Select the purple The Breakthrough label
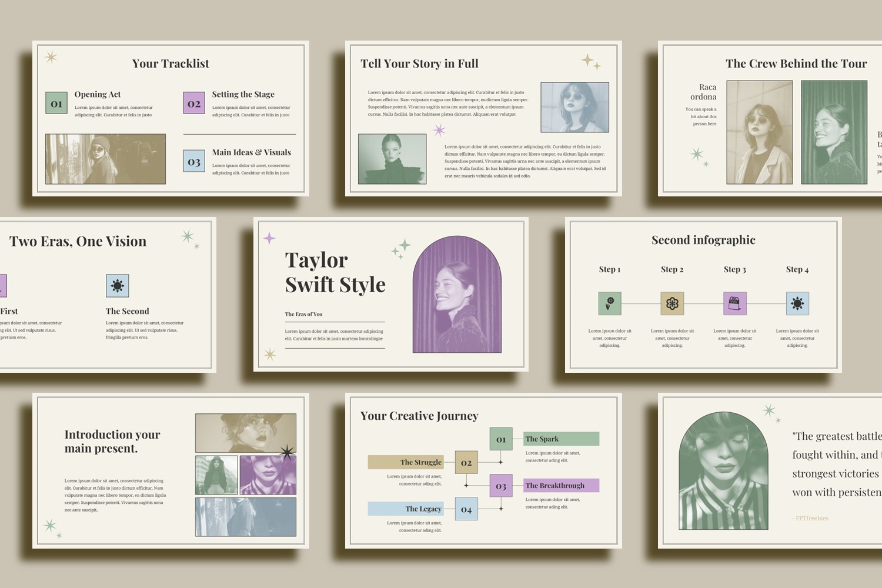The image size is (882, 588). [562, 485]
